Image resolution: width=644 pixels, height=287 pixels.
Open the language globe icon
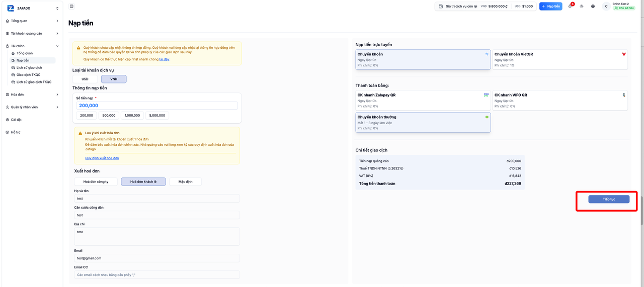pos(593,7)
